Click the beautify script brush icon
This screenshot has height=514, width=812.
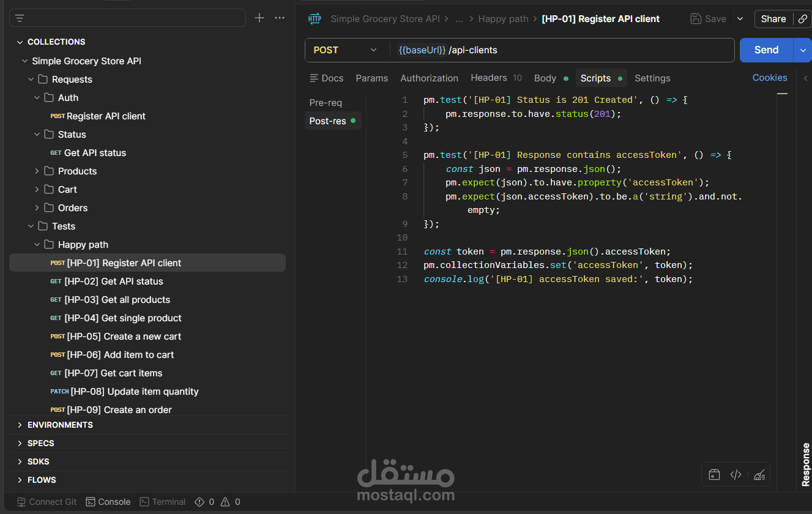point(759,475)
